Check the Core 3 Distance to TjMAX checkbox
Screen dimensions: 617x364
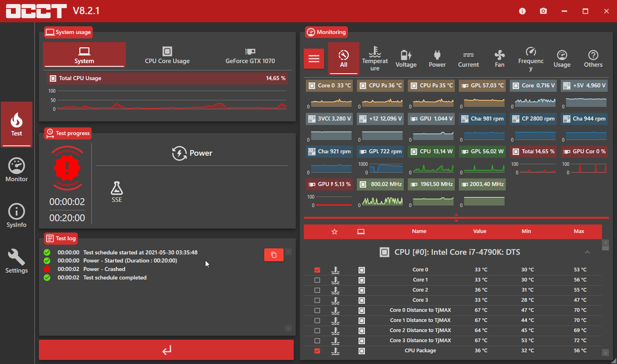(317, 341)
